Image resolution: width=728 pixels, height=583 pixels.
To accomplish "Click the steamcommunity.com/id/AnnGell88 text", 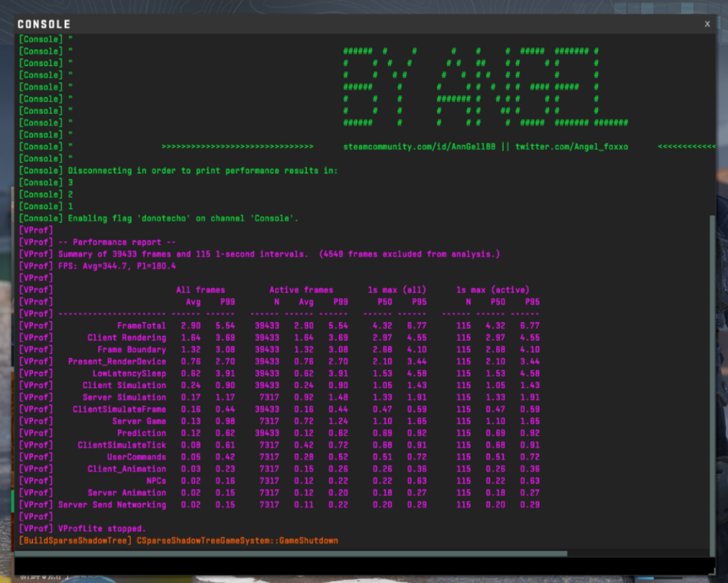I will 419,147.
